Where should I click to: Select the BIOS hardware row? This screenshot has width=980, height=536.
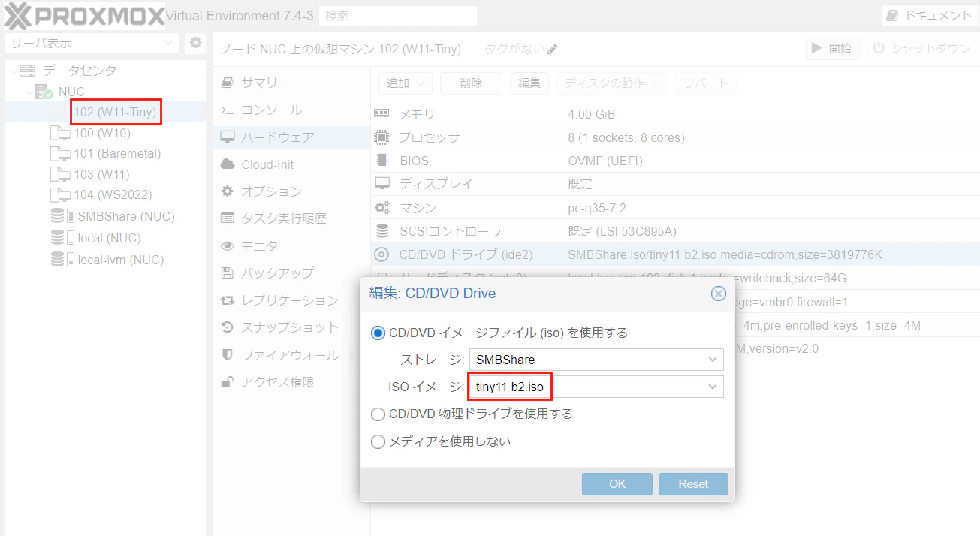pyautogui.click(x=675, y=161)
